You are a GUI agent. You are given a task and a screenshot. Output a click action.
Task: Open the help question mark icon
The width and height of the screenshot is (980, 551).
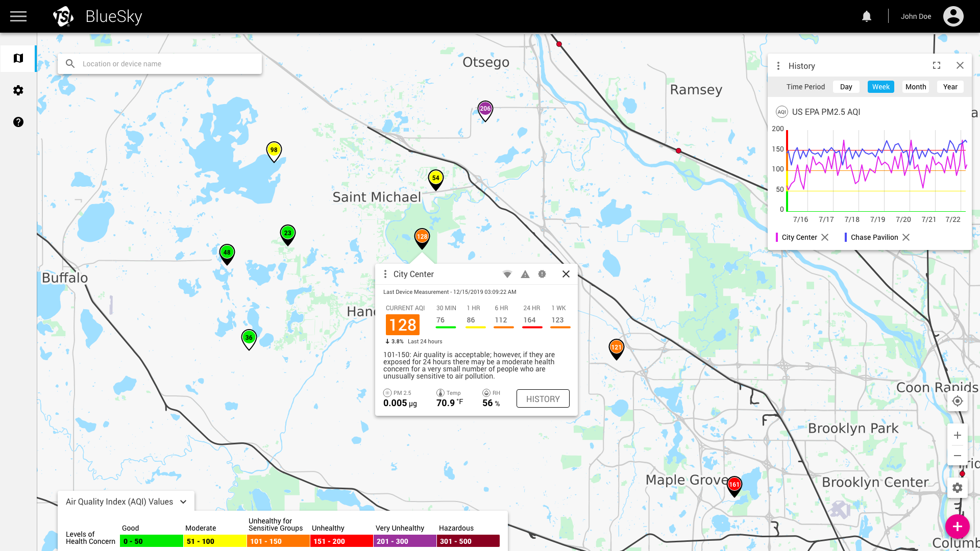(x=18, y=122)
